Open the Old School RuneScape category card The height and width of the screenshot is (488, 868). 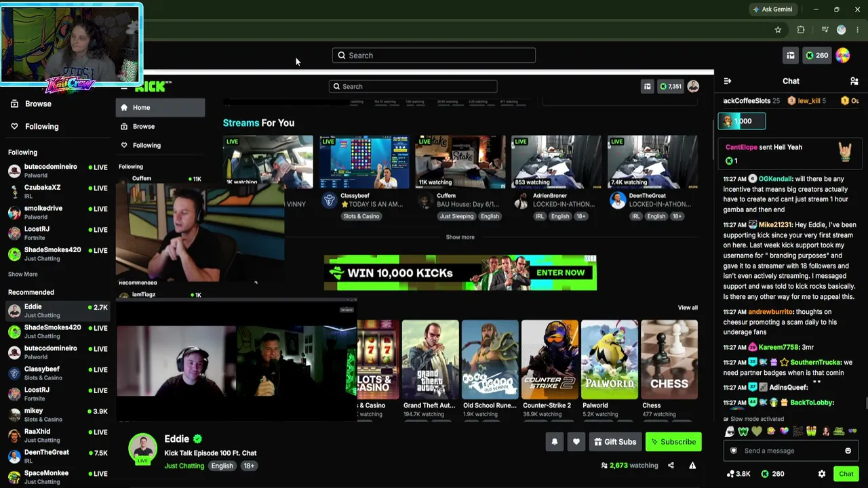pyautogui.click(x=490, y=361)
